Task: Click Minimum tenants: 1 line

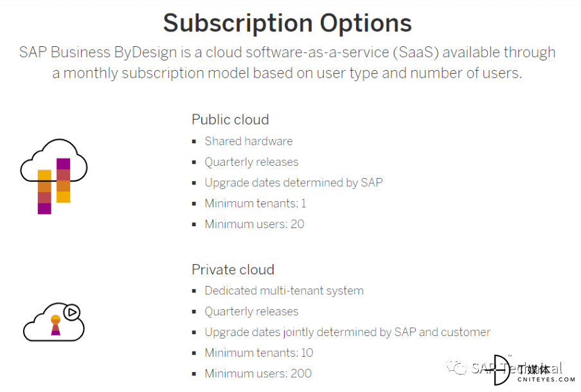Action: (x=255, y=204)
